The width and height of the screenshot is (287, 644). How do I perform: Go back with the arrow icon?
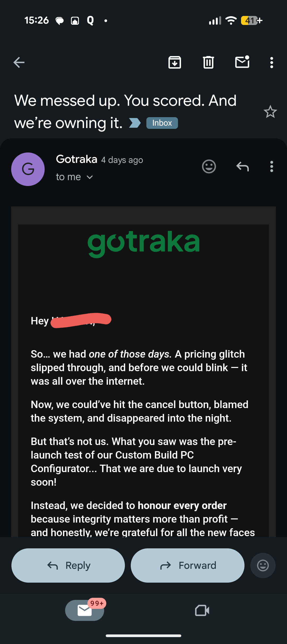pyautogui.click(x=19, y=63)
